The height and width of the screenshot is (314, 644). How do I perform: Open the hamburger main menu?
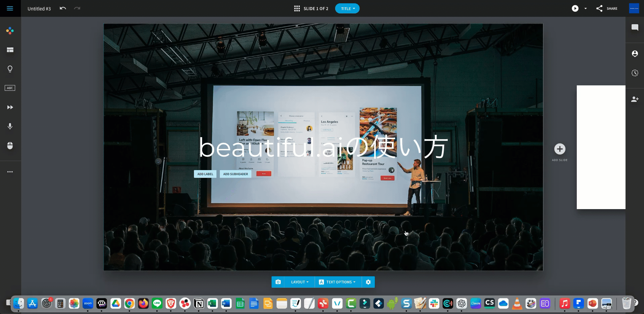click(x=10, y=8)
